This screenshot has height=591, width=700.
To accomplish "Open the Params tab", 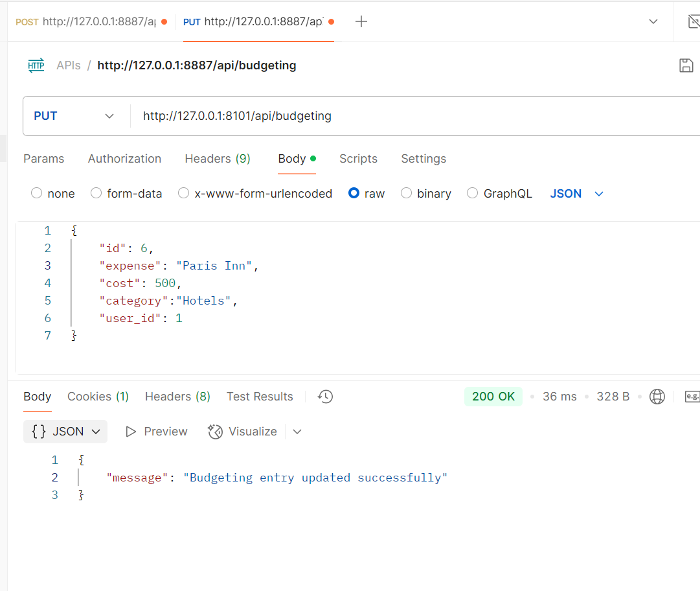I will click(x=44, y=159).
